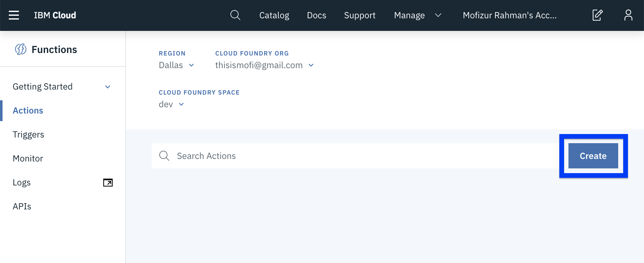
Task: Click the Functions logo icon
Action: pos(21,50)
